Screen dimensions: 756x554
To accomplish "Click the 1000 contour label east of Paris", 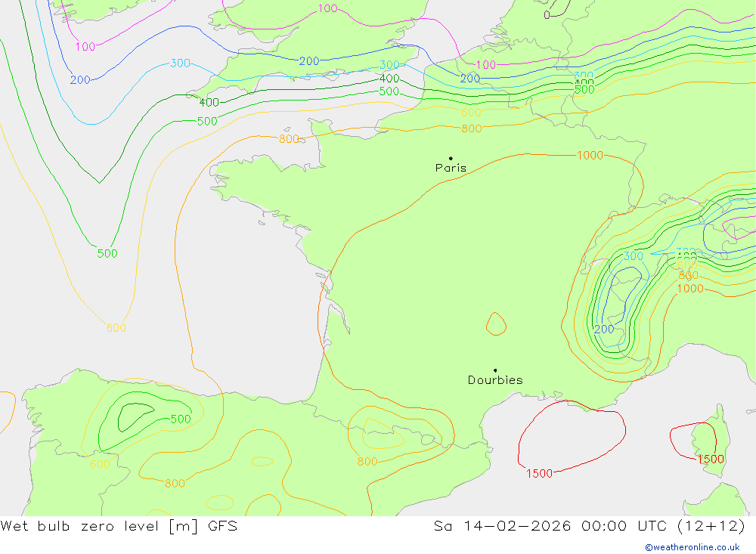I will (x=590, y=155).
